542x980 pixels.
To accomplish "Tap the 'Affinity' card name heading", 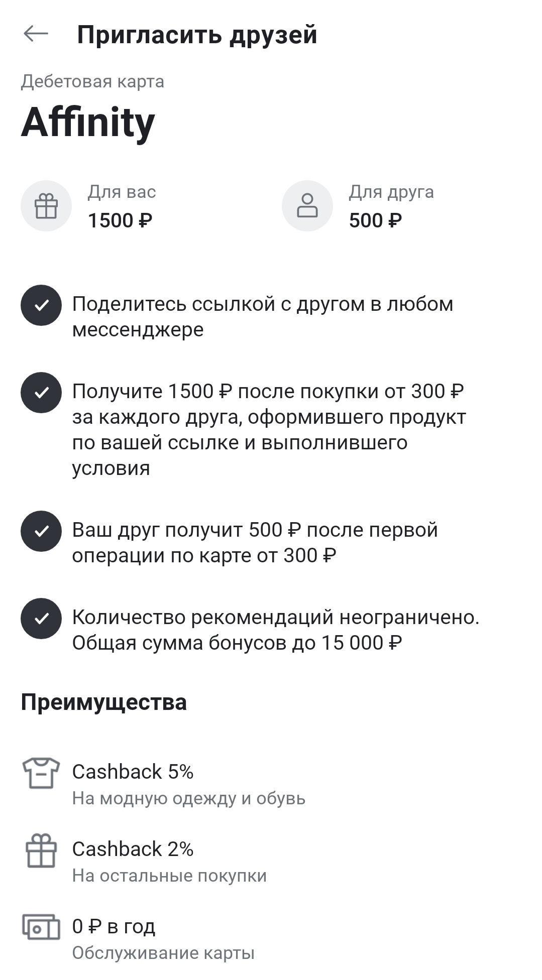I will pos(88,122).
